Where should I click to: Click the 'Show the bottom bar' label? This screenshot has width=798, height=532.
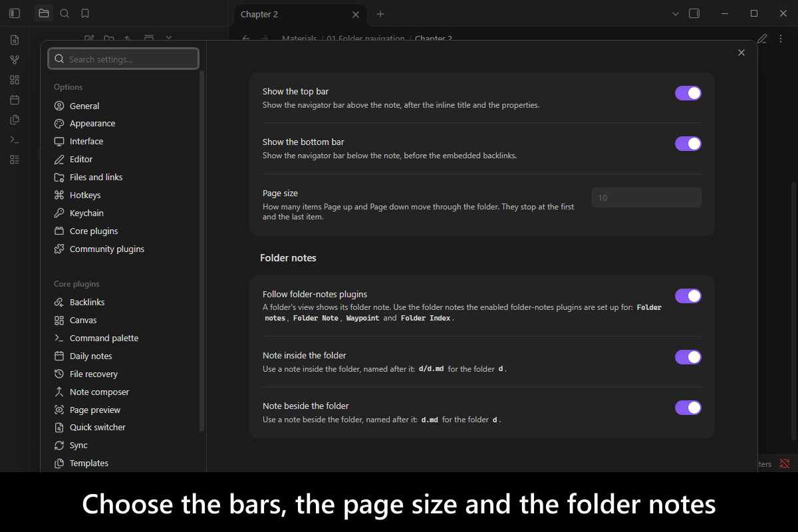(x=303, y=142)
